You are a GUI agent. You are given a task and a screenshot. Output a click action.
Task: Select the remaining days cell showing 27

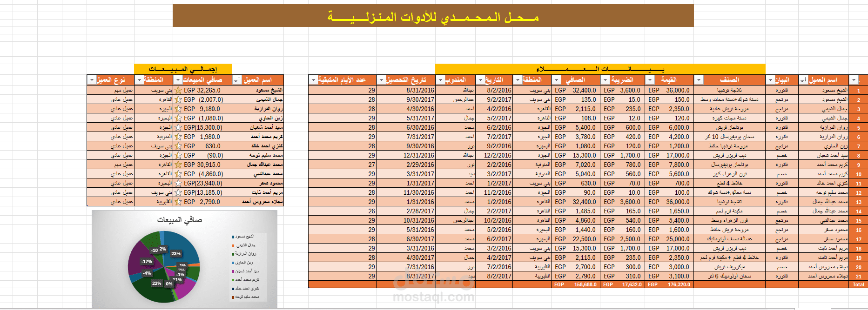[342, 165]
